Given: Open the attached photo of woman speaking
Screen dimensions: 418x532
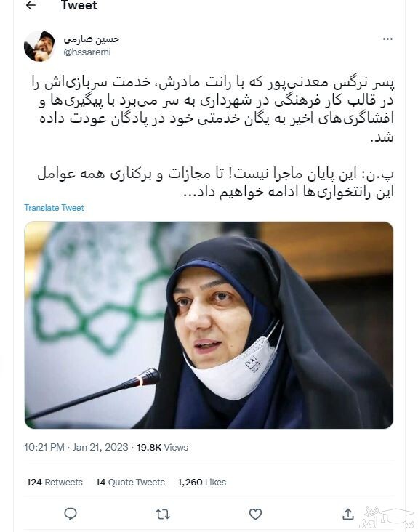Looking at the screenshot, I should point(209,325).
